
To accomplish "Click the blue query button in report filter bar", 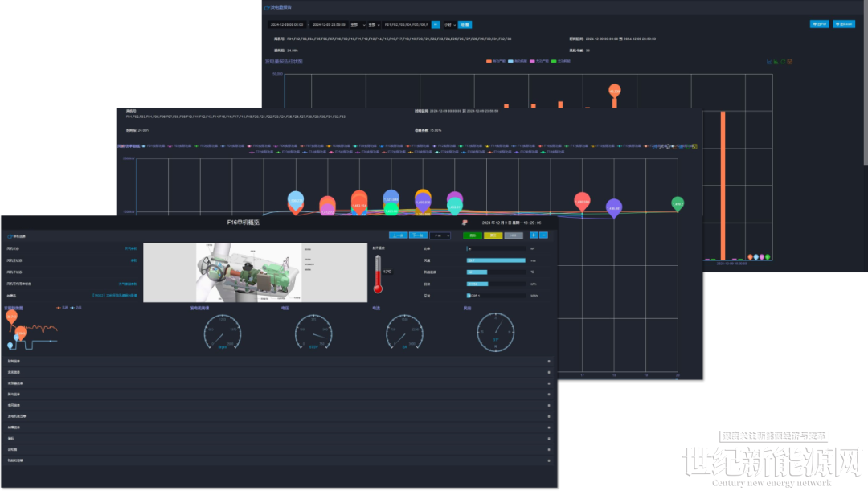I will 465,25.
